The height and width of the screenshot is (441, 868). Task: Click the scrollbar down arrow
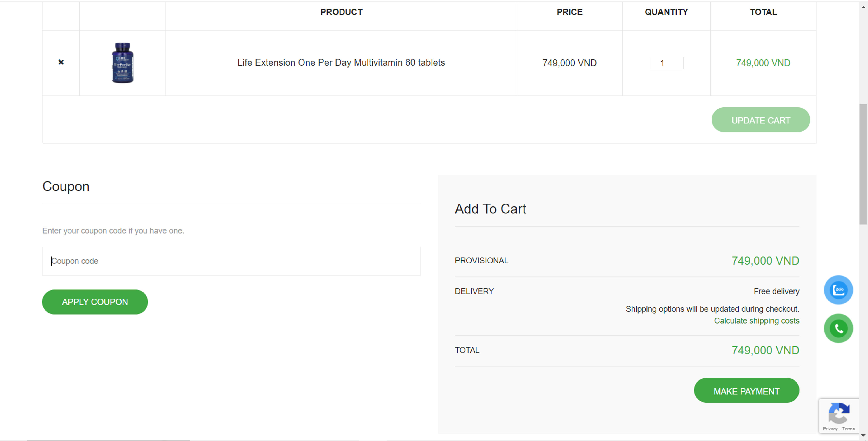coord(863,436)
